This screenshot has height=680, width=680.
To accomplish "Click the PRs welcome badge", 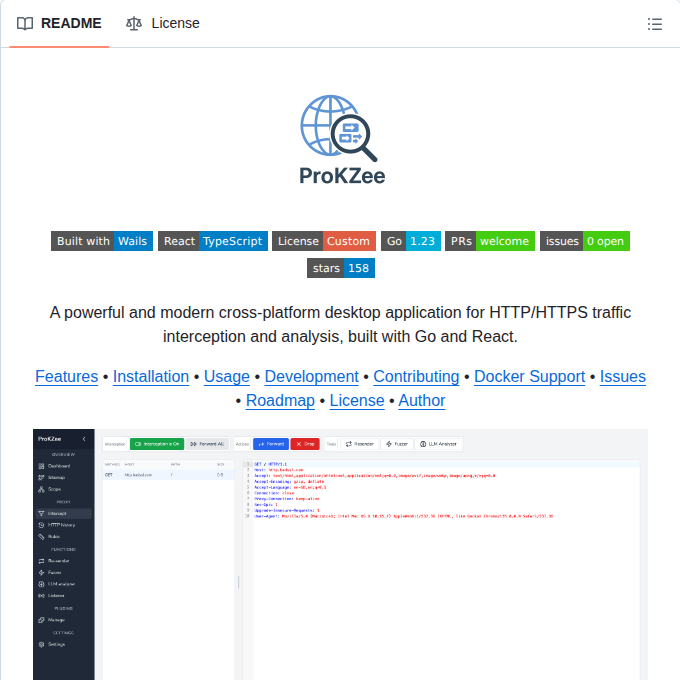I will [x=490, y=241].
